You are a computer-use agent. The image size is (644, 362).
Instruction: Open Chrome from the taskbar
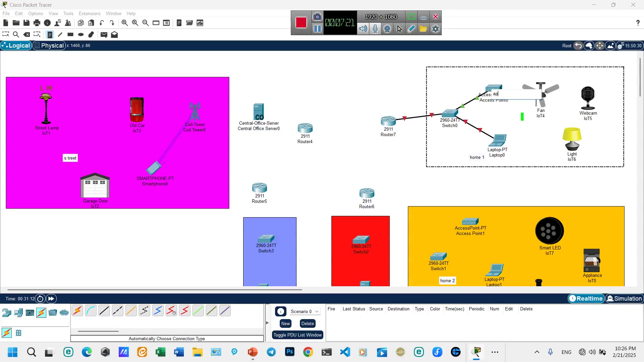pos(308,352)
